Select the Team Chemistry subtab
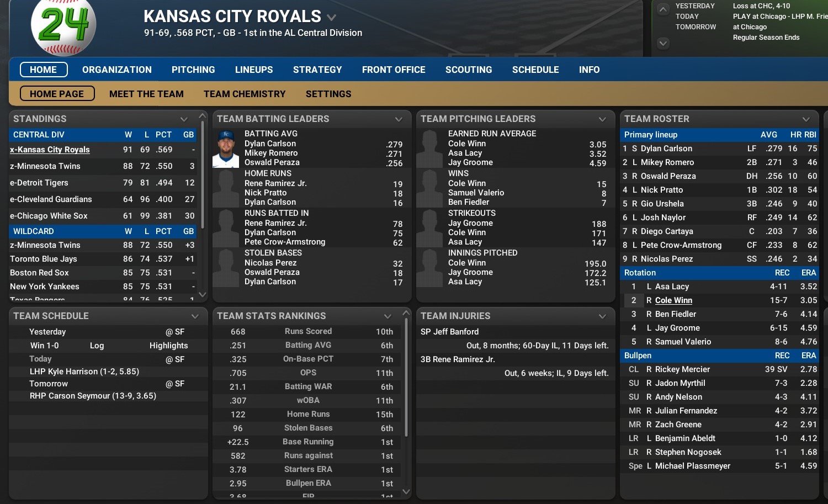 245,94
